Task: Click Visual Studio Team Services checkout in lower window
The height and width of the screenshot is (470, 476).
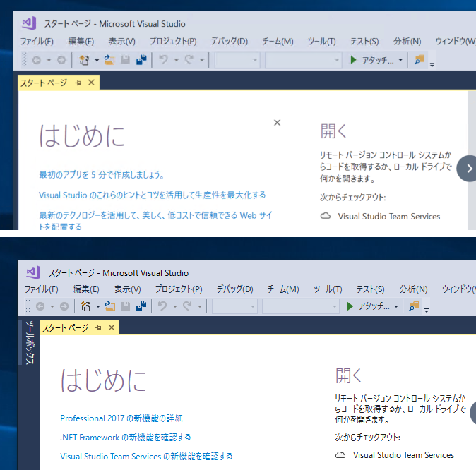Action: (395, 455)
